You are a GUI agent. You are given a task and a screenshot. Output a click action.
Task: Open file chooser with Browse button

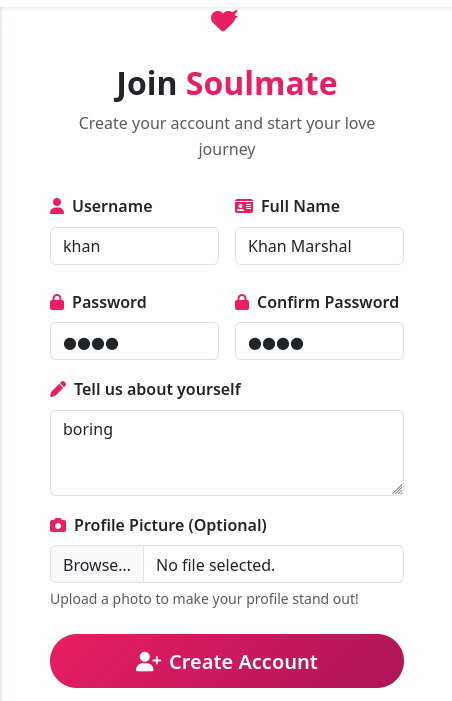click(97, 564)
